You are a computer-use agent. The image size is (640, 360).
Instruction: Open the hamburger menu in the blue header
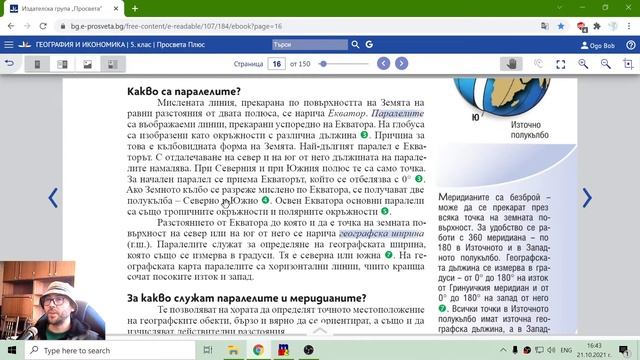[x=9, y=44]
